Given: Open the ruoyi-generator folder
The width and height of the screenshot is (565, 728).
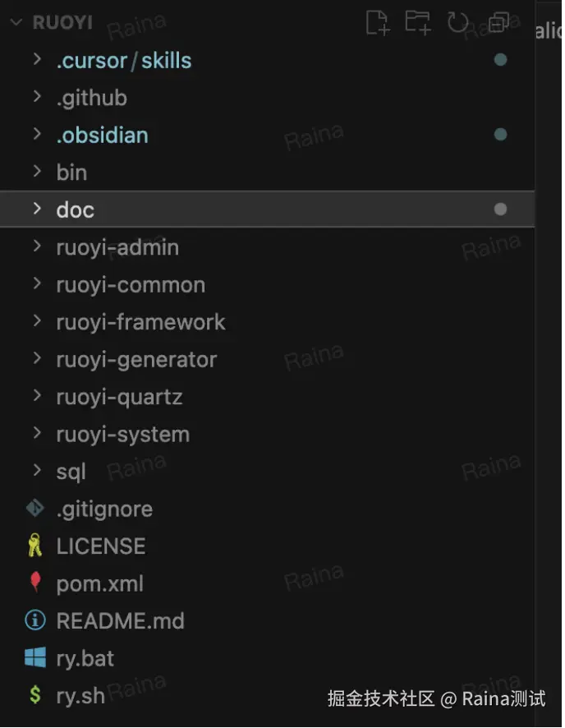Looking at the screenshot, I should pos(136,359).
